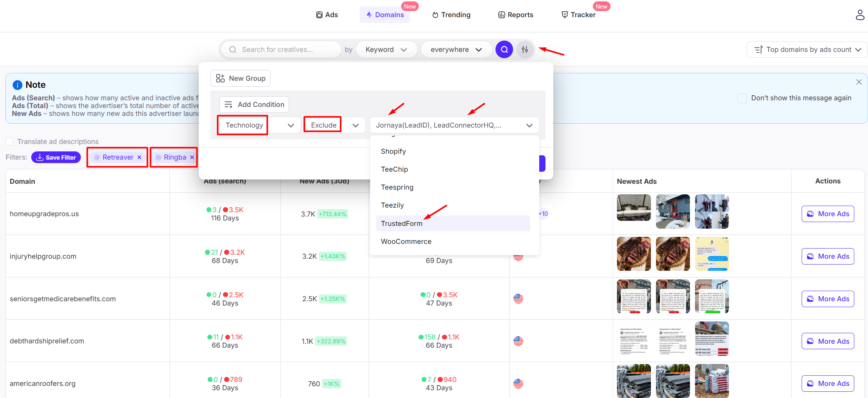Click the US flag for debthardshiprelief.com
The height and width of the screenshot is (398, 868).
click(x=518, y=341)
